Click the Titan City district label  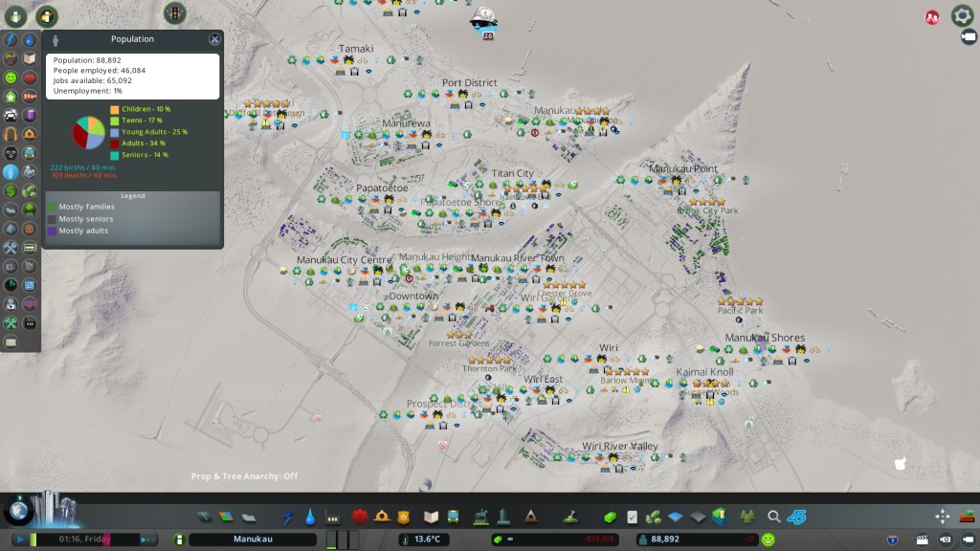pyautogui.click(x=512, y=173)
